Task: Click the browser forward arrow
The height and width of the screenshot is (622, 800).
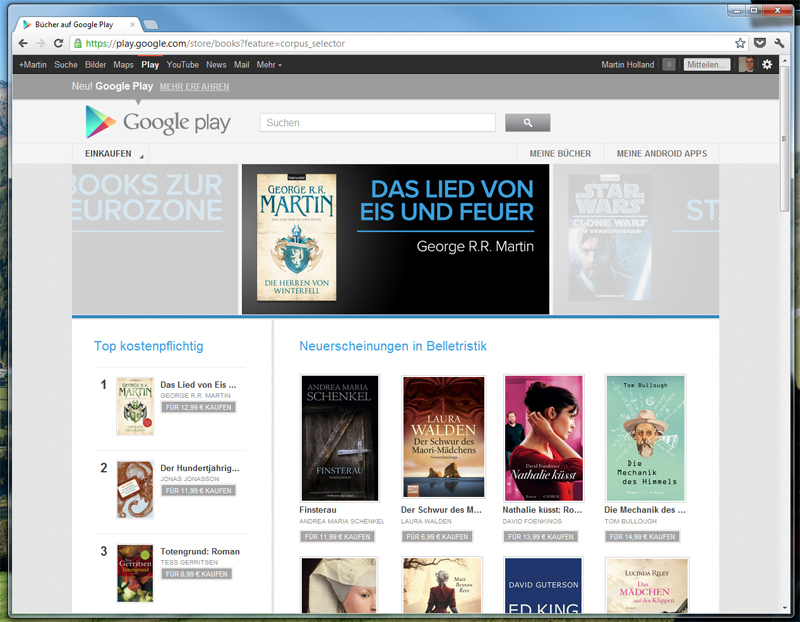Action: (x=40, y=43)
